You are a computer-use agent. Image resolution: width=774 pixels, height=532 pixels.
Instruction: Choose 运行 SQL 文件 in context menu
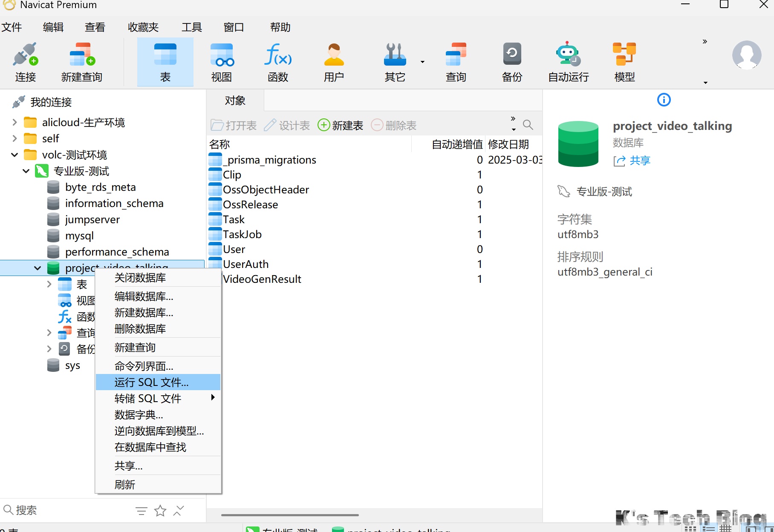point(151,382)
